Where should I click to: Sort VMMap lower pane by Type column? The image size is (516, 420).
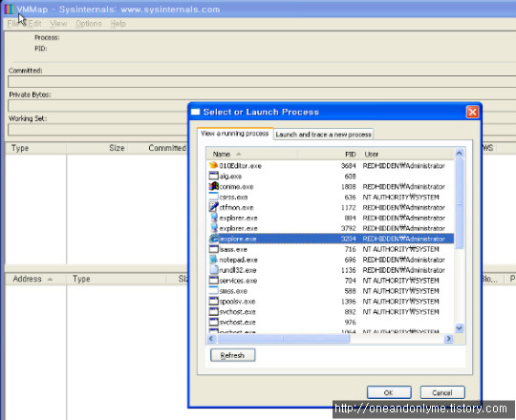coord(116,279)
